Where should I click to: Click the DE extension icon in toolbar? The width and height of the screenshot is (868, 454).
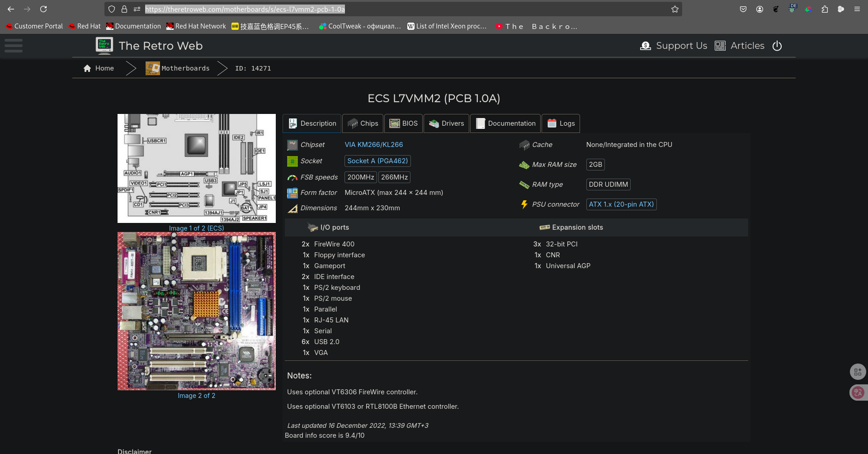[x=792, y=9]
